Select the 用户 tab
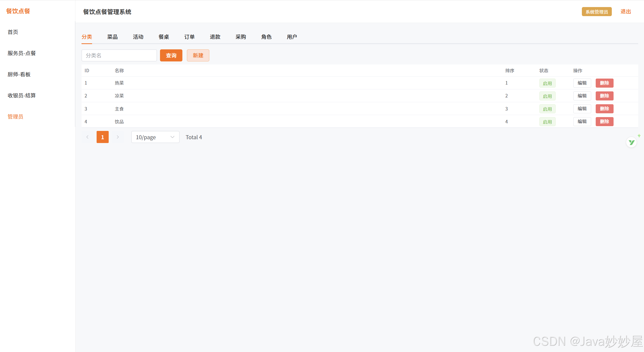 (x=292, y=37)
